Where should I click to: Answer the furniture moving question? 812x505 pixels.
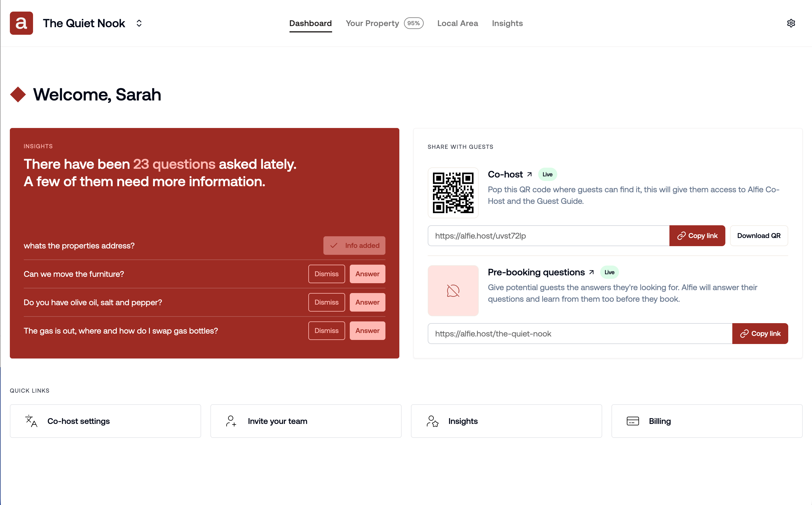pyautogui.click(x=367, y=274)
